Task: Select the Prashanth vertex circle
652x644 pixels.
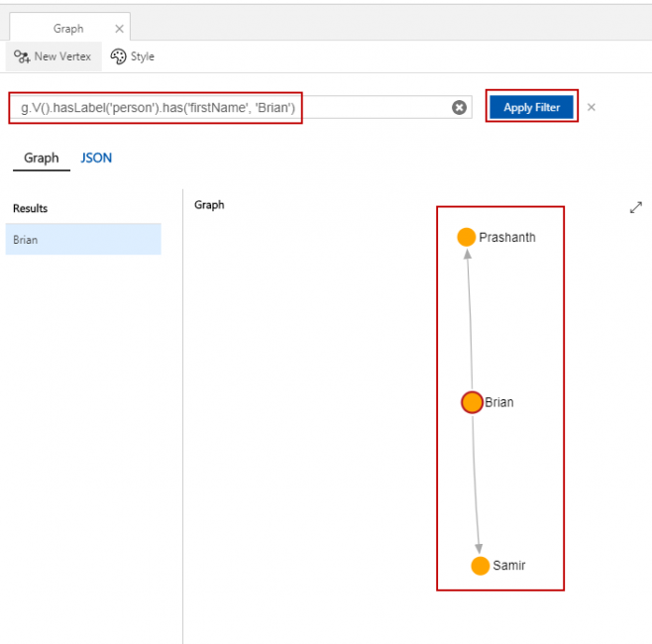Action: [x=466, y=237]
